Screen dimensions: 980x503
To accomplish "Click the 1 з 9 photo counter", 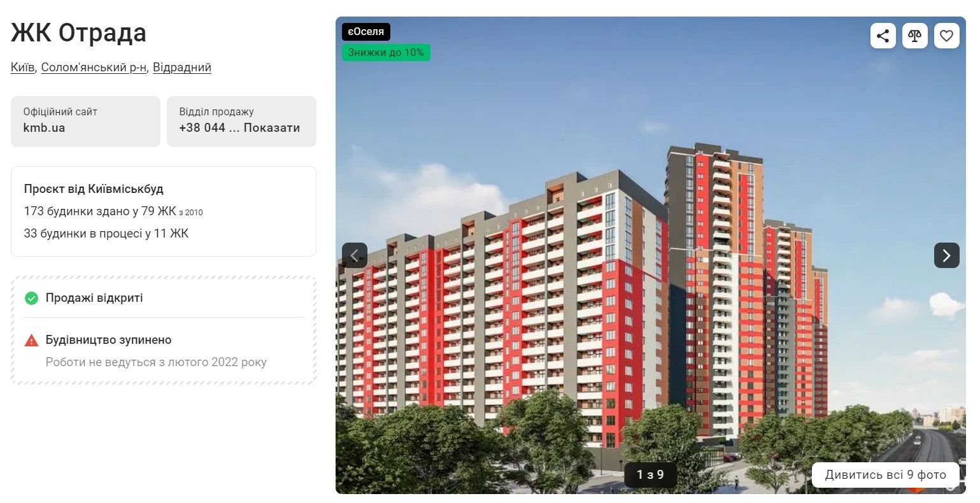I will click(x=650, y=475).
